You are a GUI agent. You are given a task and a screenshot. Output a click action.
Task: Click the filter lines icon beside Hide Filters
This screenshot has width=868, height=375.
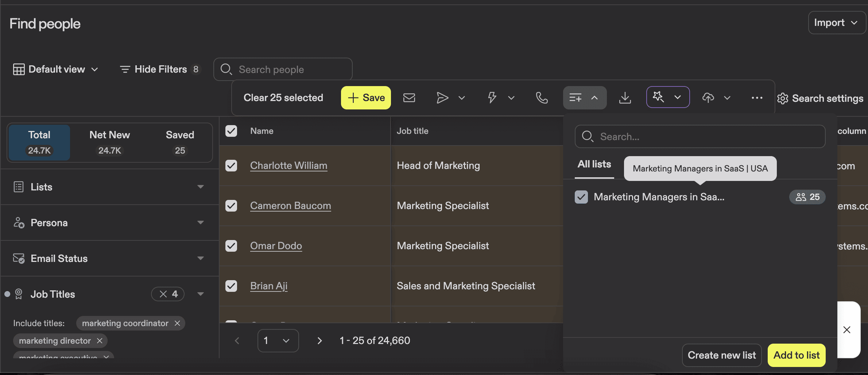(125, 69)
